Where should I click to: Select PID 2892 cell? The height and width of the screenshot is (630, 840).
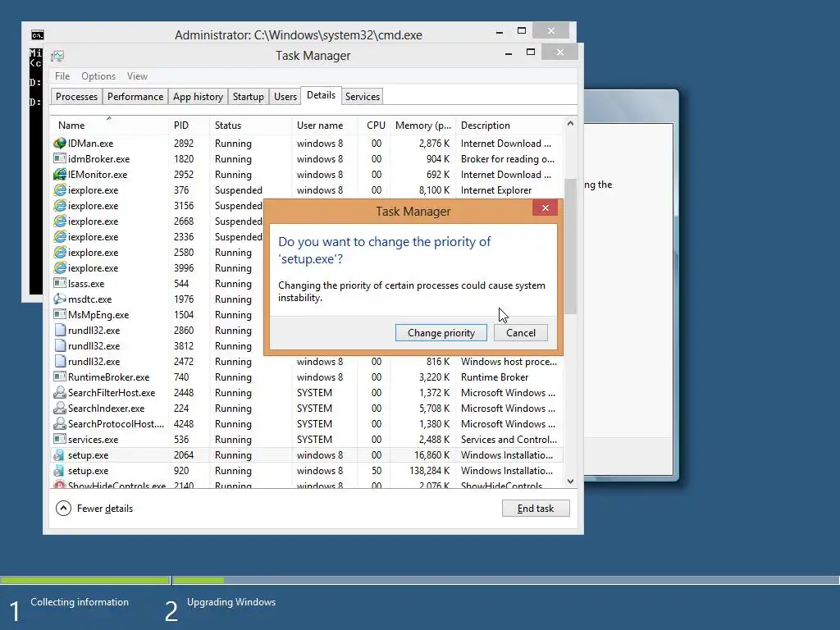184,143
